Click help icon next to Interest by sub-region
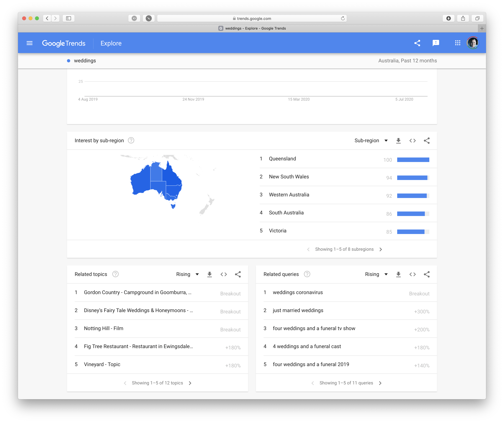Viewport: 504px width, 423px height. pyautogui.click(x=131, y=140)
